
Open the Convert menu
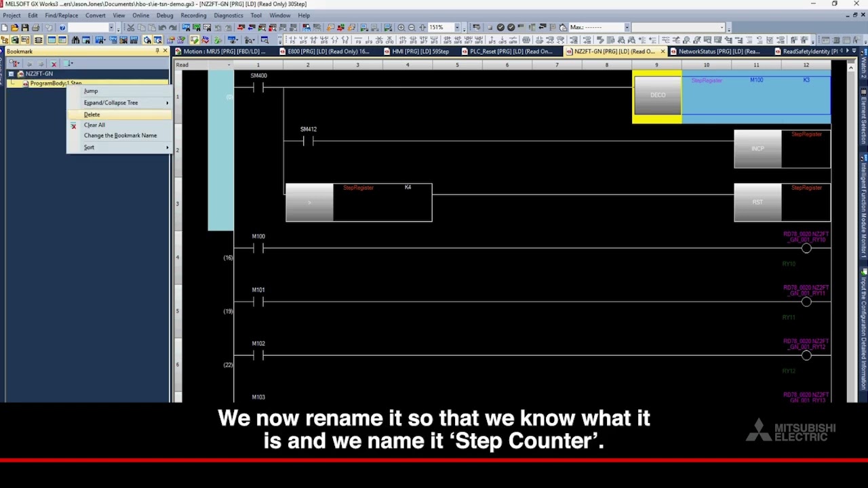[x=95, y=16]
